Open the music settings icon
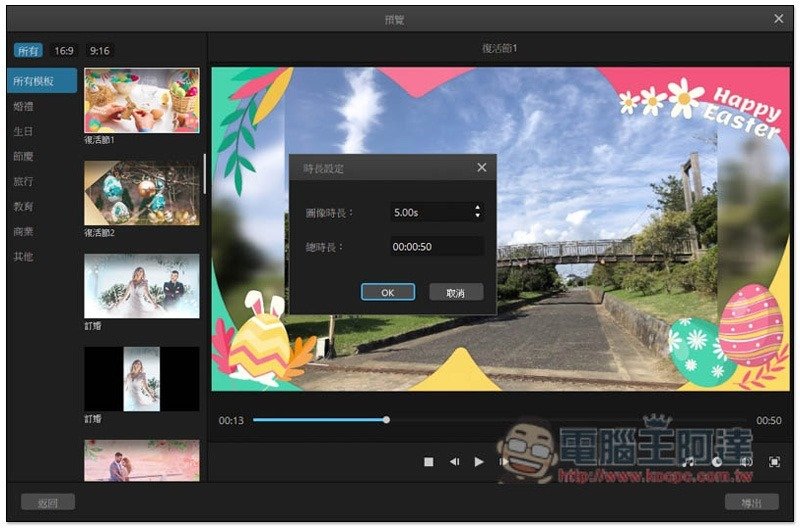The height and width of the screenshot is (528, 800). point(688,462)
